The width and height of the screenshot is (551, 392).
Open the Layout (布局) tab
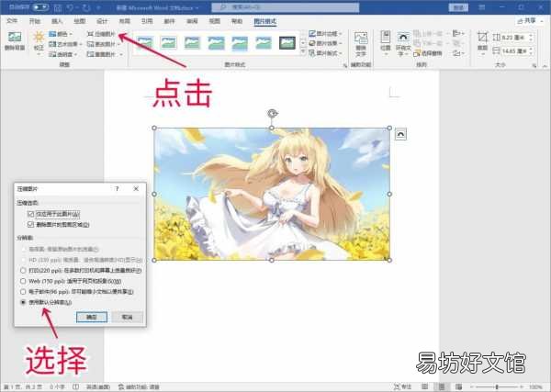[124, 21]
